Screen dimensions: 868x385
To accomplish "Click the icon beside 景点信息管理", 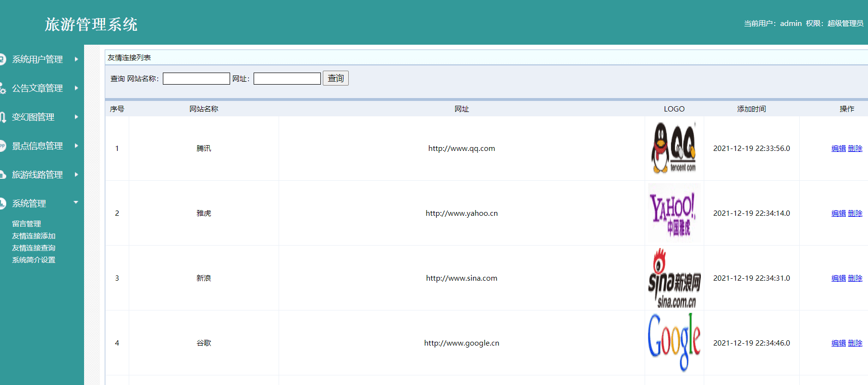I will click(2, 146).
